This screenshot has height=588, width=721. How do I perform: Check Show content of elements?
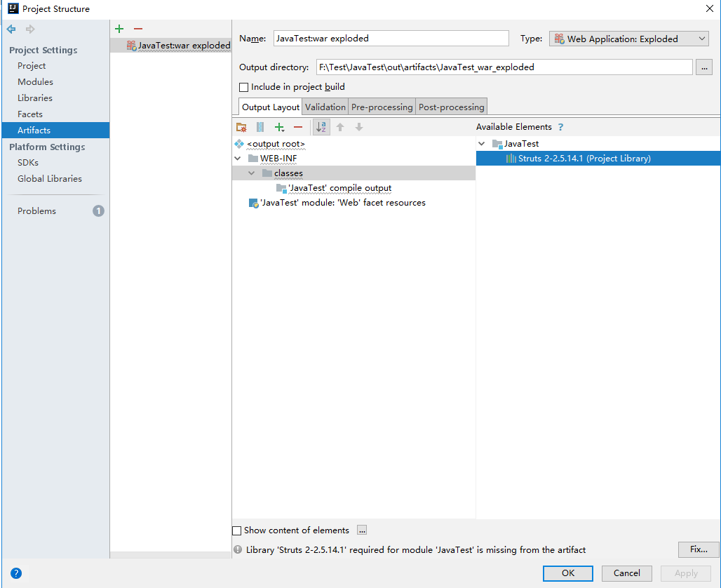pyautogui.click(x=237, y=531)
